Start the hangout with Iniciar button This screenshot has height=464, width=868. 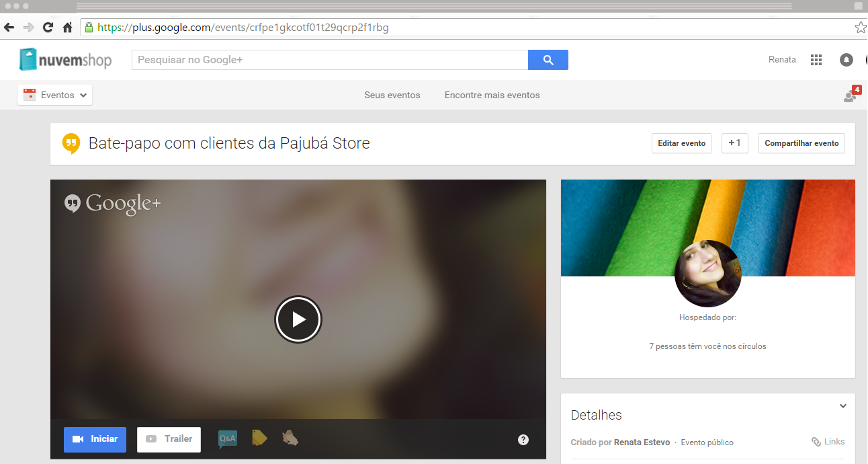(x=95, y=439)
